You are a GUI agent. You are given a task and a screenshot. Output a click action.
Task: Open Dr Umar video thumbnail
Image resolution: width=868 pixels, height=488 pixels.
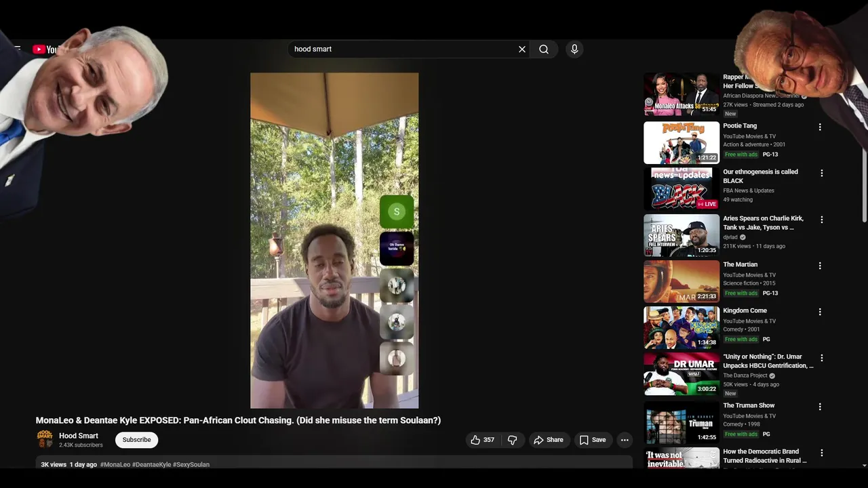[x=682, y=373]
